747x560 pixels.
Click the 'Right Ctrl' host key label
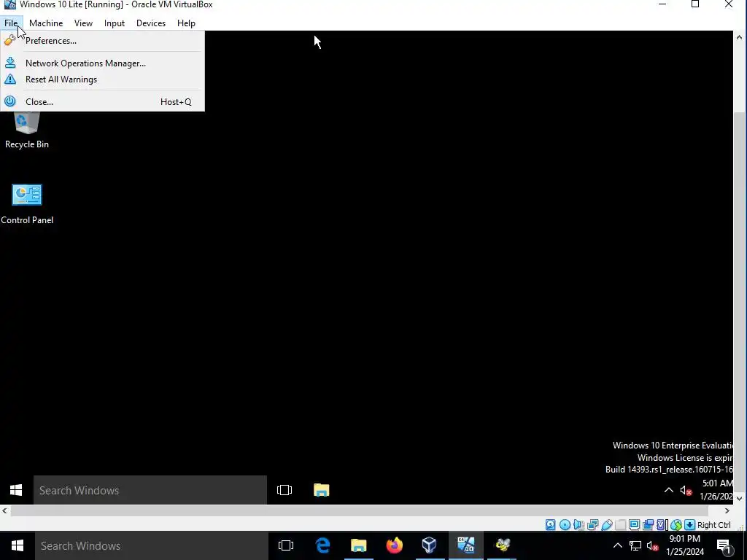[x=713, y=525]
